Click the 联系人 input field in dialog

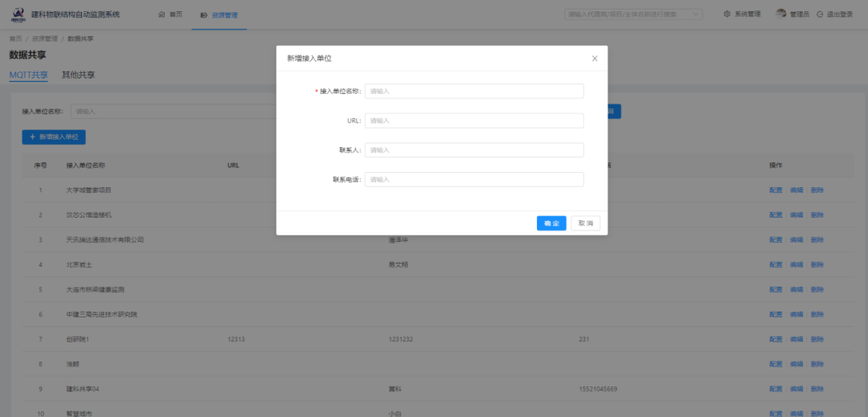click(474, 150)
